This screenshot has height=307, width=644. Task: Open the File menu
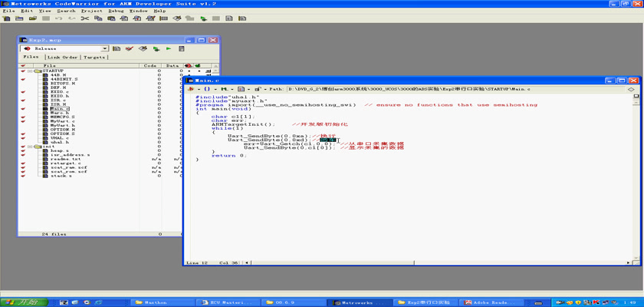coord(8,11)
